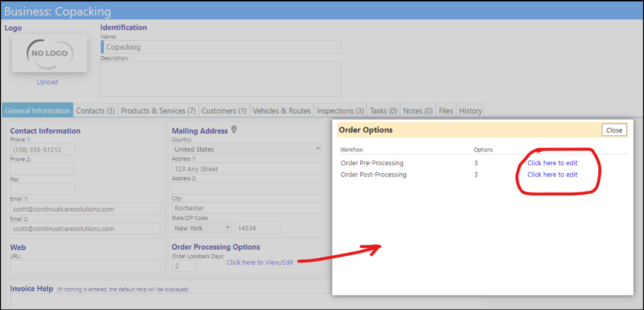Click the 'Order Post-Processing' workflow text

click(x=373, y=175)
